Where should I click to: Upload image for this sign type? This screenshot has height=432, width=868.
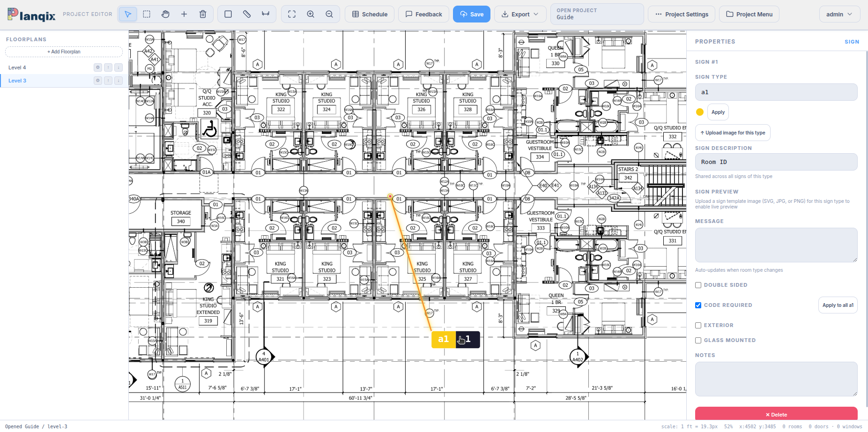coord(733,133)
